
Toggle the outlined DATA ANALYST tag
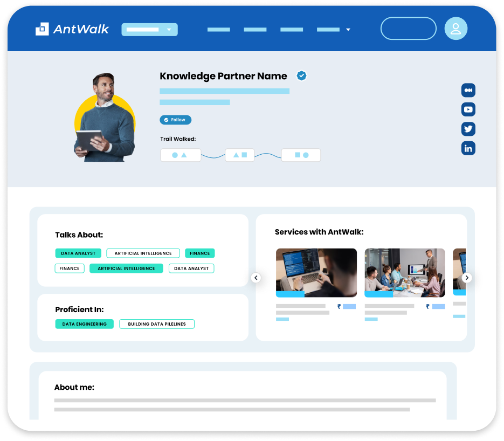tap(191, 268)
